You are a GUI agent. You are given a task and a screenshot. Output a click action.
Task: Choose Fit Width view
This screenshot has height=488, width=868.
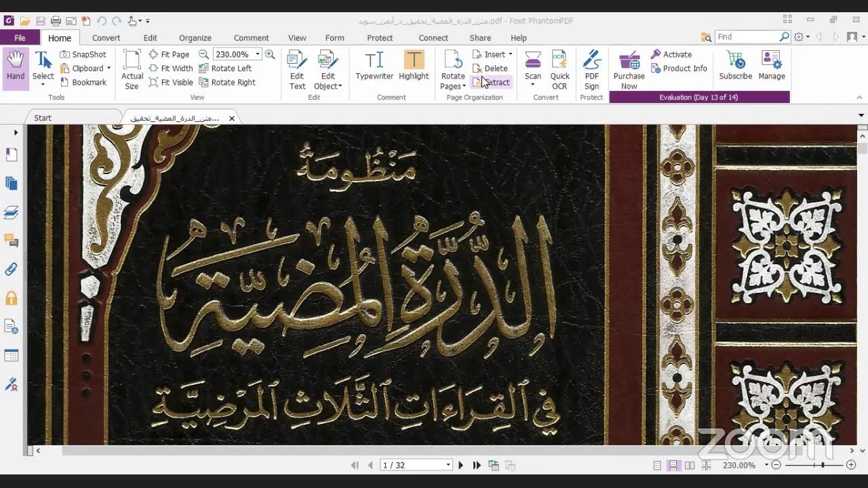point(171,68)
